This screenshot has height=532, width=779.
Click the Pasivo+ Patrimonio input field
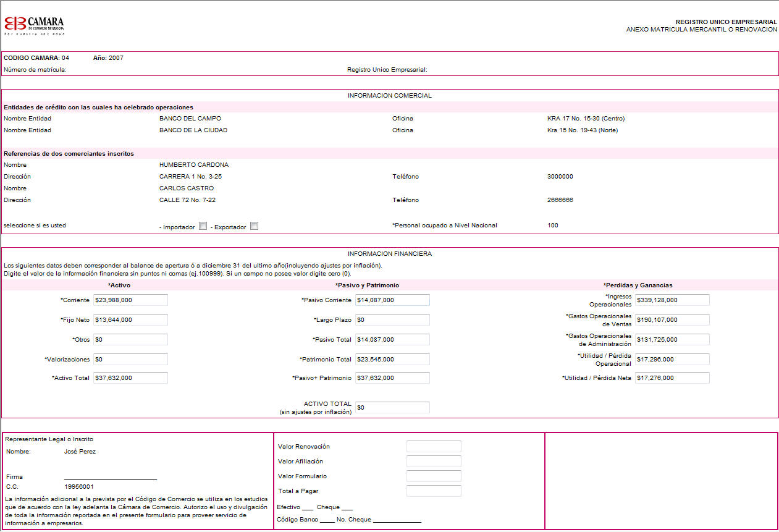click(x=392, y=378)
